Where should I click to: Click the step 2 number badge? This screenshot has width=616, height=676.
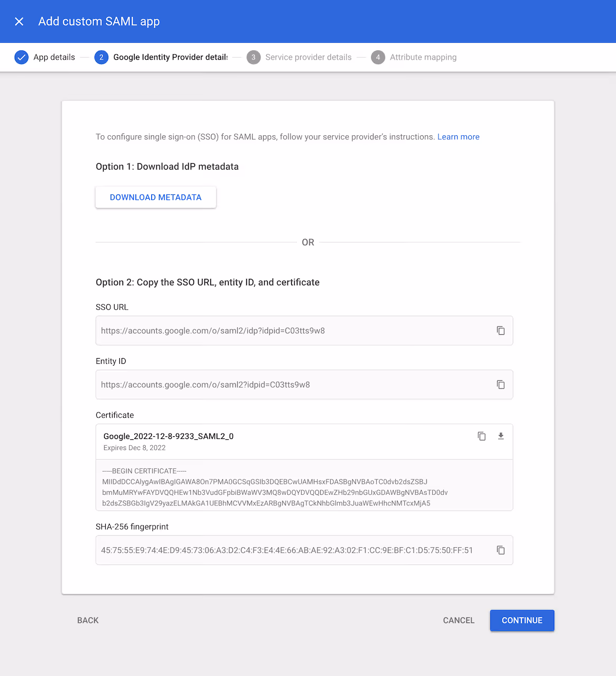click(x=101, y=57)
